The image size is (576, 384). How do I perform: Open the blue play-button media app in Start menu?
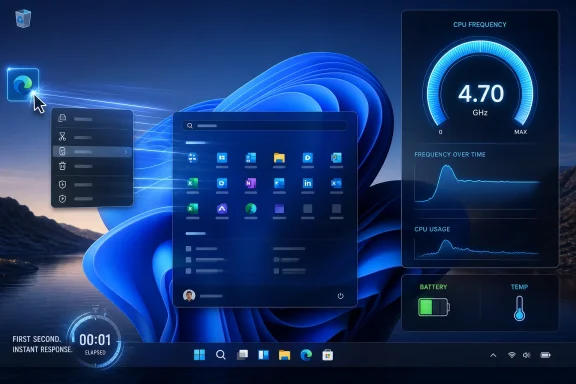point(307,158)
